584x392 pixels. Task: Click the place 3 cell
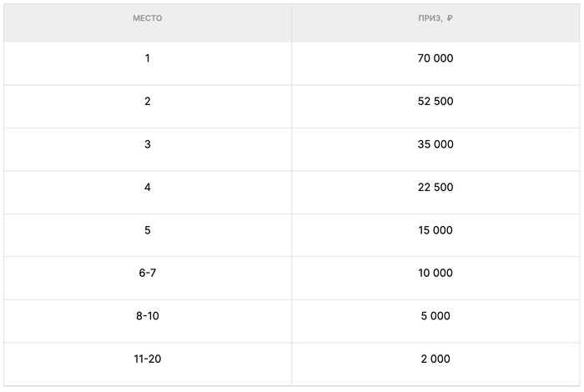coord(148,144)
